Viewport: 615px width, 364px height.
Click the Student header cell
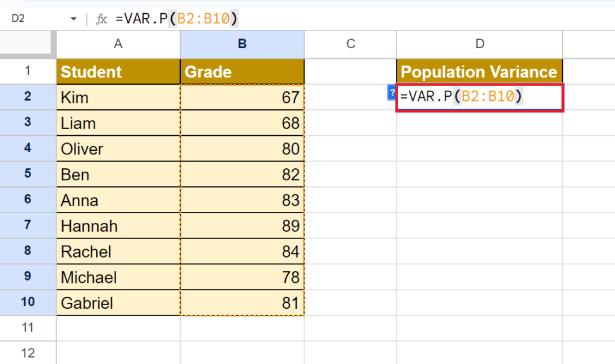[x=118, y=71]
